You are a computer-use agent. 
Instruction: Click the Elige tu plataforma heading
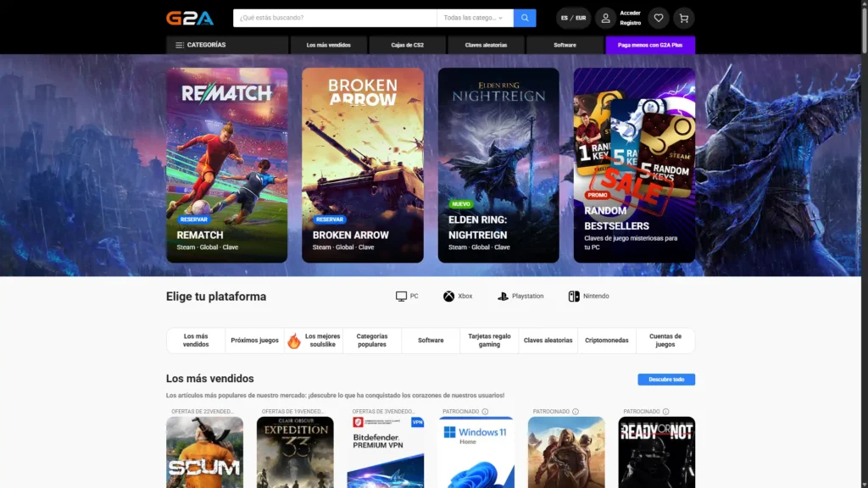(x=216, y=297)
